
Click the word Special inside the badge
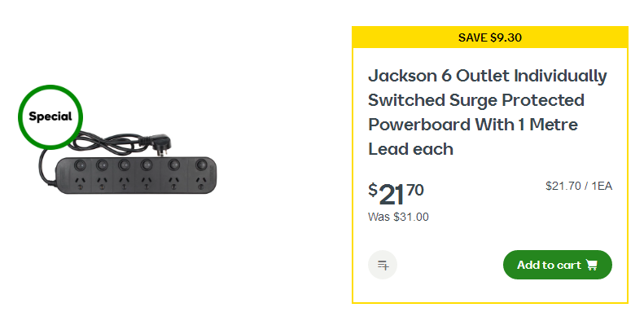tap(50, 116)
